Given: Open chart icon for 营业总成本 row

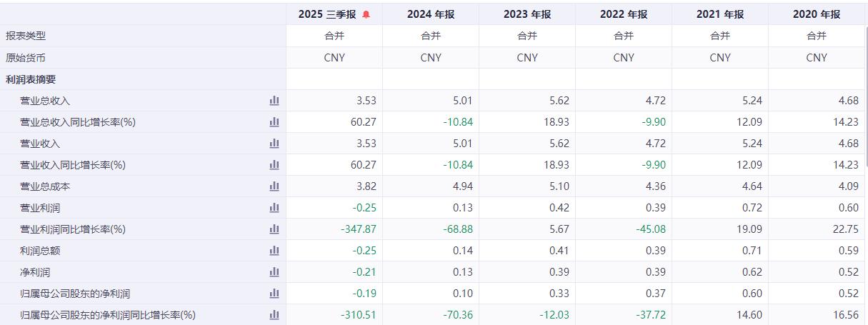Looking at the screenshot, I should point(274,186).
